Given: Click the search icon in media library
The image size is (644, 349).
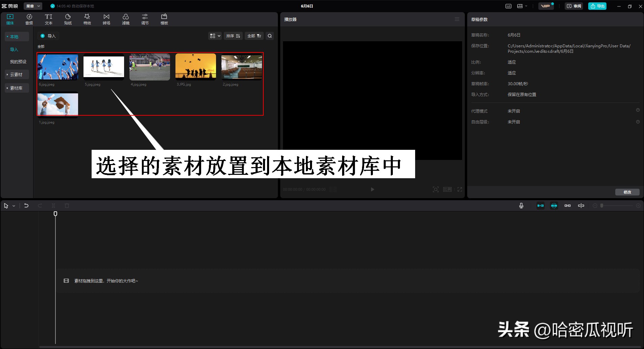Looking at the screenshot, I should pos(269,36).
